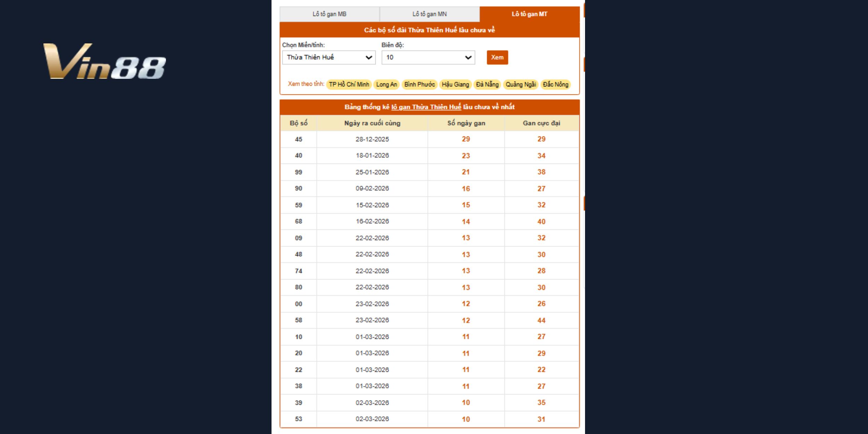The height and width of the screenshot is (434, 868).
Task: Click the Vin88 logo
Action: (104, 61)
